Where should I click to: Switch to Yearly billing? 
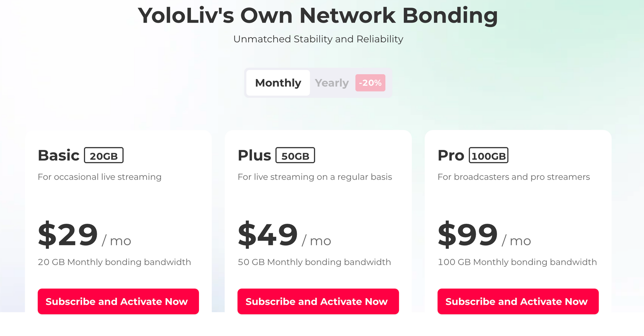[x=332, y=83]
